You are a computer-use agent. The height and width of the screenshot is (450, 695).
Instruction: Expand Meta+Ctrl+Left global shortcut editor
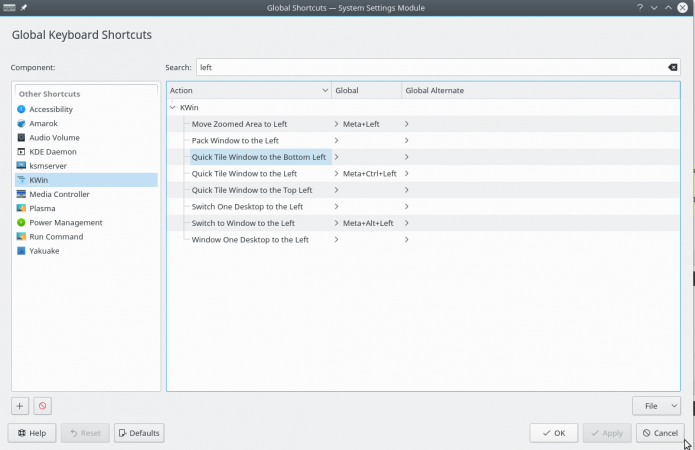[336, 173]
